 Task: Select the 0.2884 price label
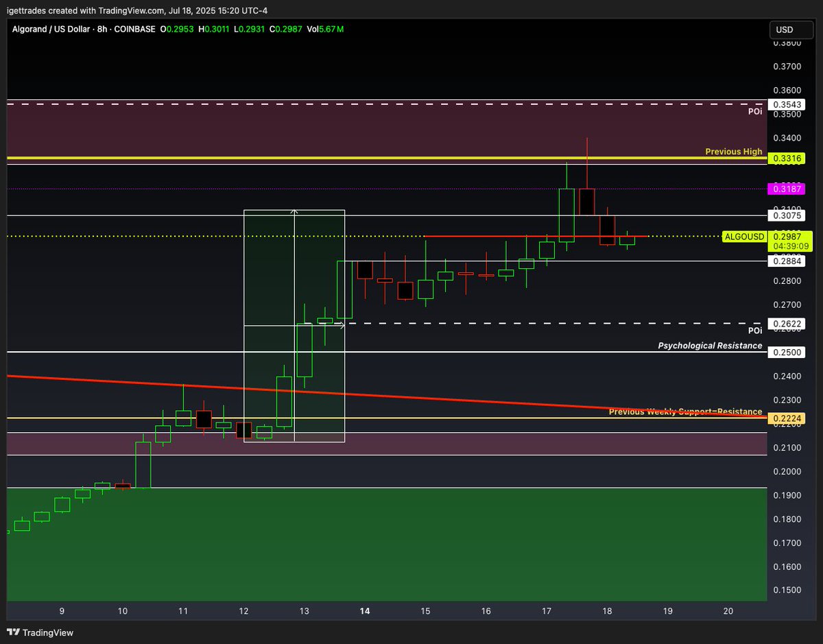click(x=785, y=261)
